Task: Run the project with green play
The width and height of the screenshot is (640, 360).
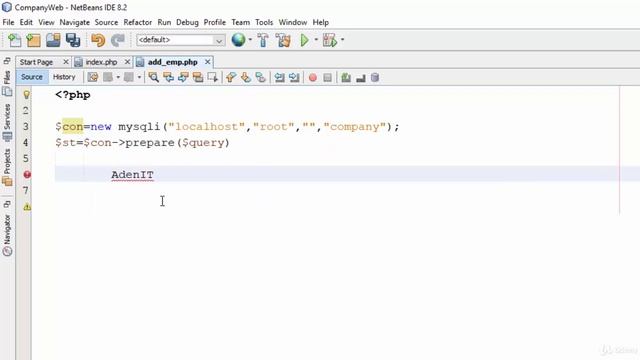Action: (304, 40)
